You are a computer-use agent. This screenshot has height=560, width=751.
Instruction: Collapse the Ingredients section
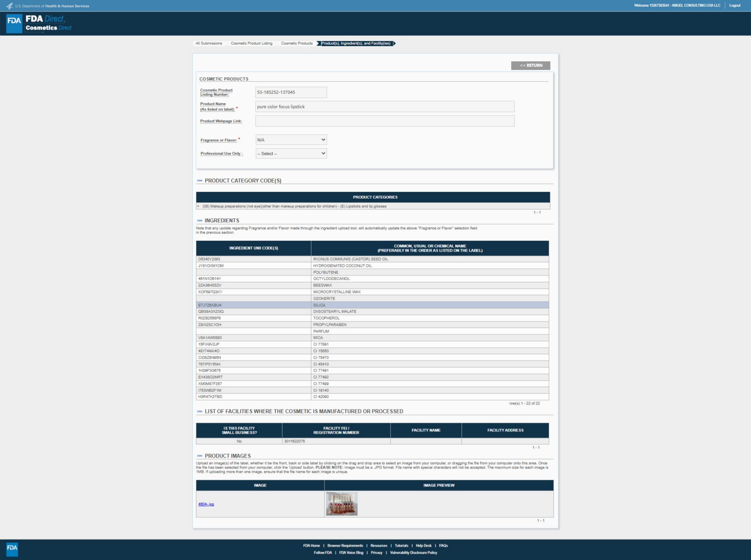point(200,220)
